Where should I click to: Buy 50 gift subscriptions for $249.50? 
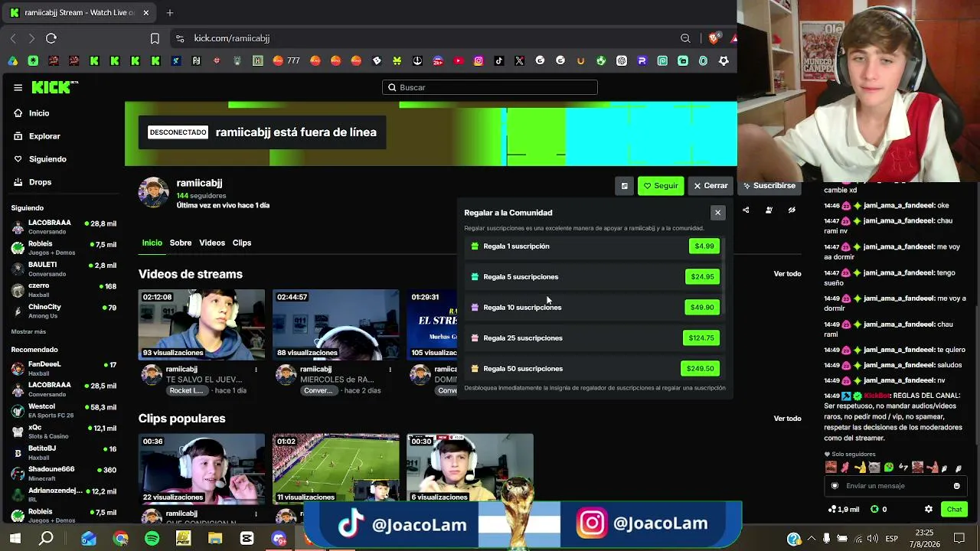pos(700,369)
